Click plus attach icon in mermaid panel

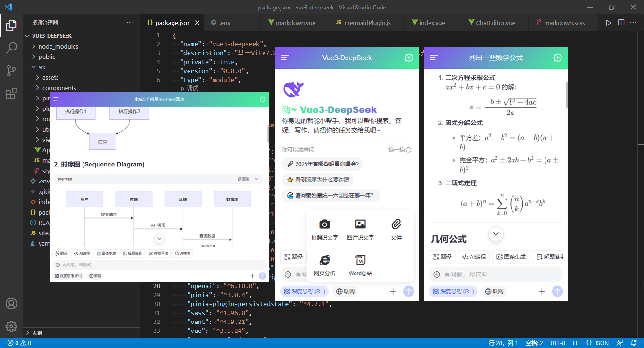point(252,276)
